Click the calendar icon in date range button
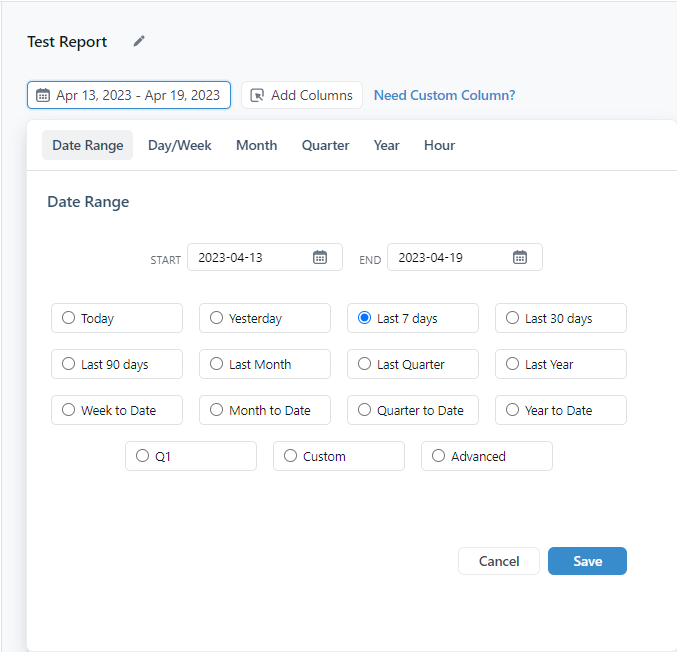This screenshot has width=677, height=652. [x=43, y=95]
